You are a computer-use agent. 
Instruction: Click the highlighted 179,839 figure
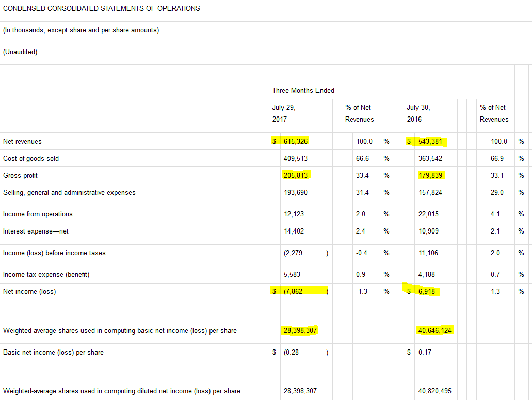pyautogui.click(x=431, y=175)
